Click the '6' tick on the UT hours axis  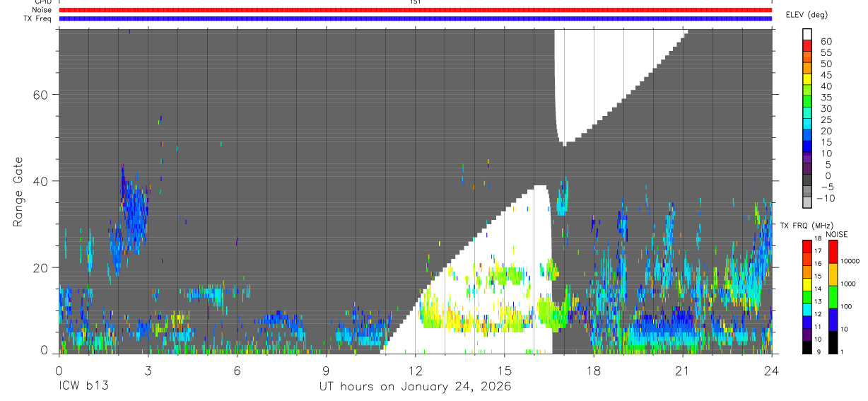tap(237, 370)
